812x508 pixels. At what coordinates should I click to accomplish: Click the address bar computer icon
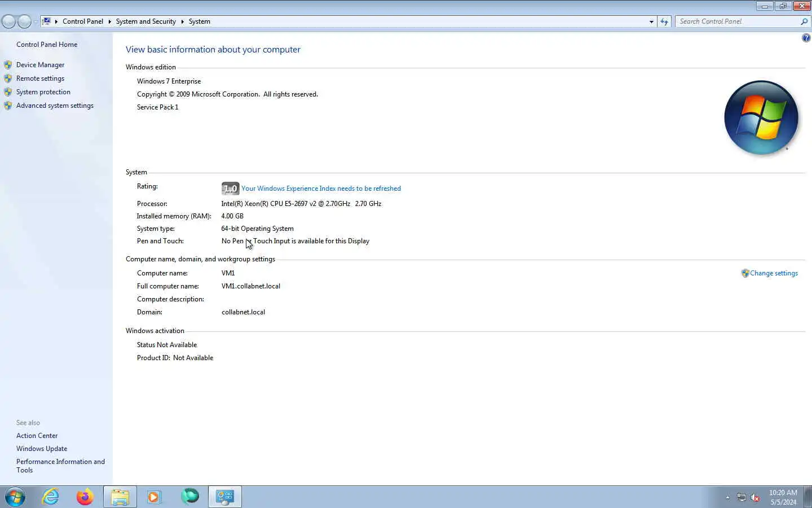point(47,21)
